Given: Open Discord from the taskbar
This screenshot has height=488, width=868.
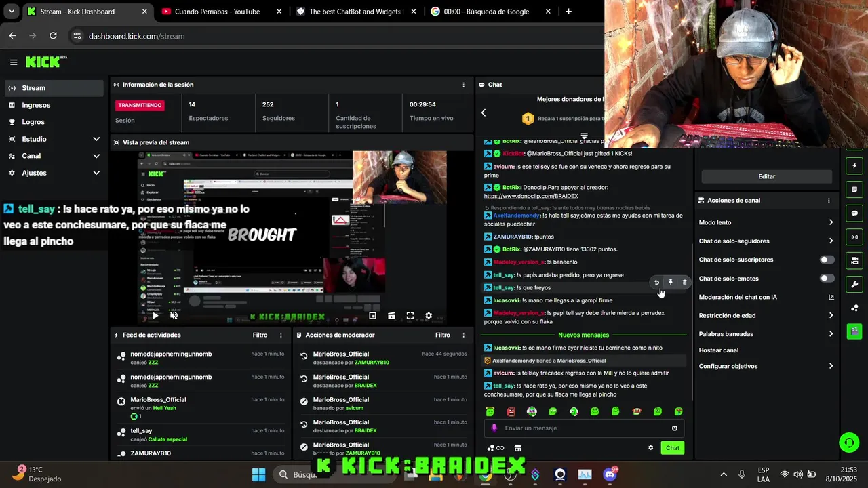Looking at the screenshot, I should coord(610,474).
